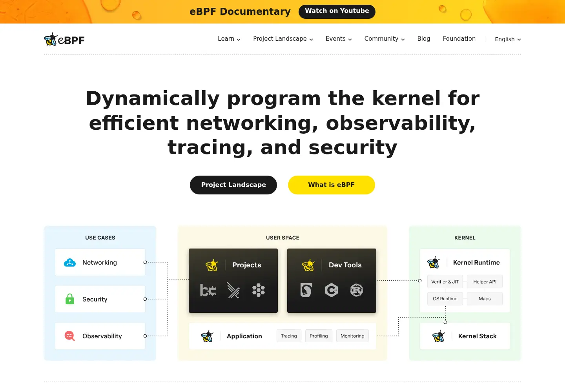
Task: Click the Watch on Youtube button
Action: 337,11
